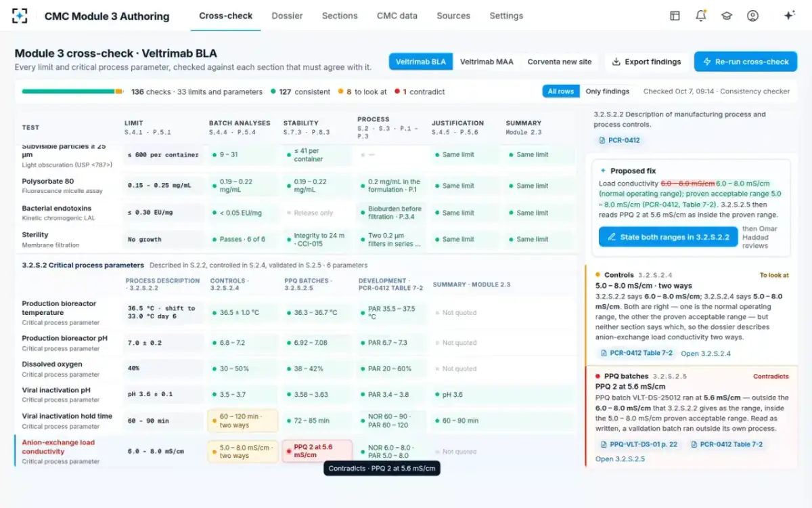Select the Cross-check tab

226,16
